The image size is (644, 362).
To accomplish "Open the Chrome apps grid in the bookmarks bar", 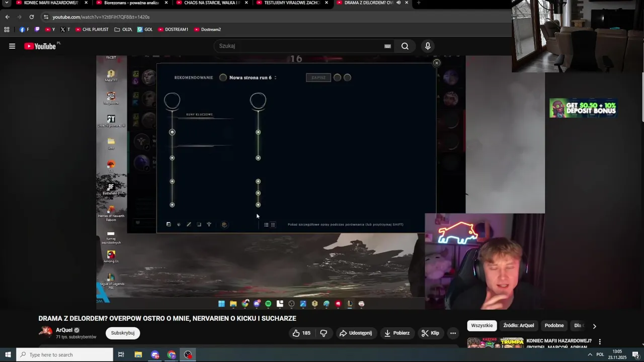I will click(7, 29).
